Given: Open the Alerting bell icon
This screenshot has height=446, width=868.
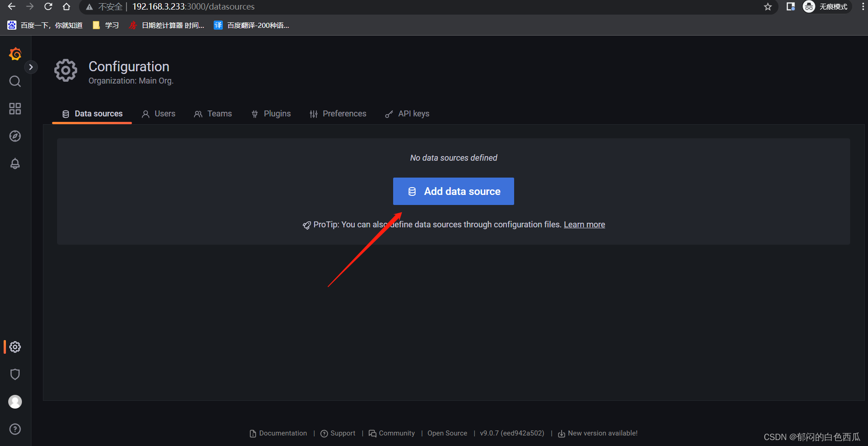Looking at the screenshot, I should 15,163.
